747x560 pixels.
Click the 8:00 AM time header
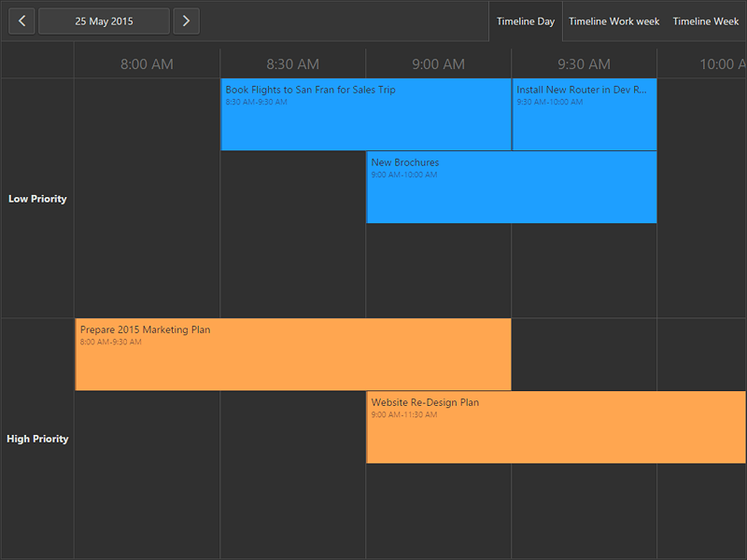147,63
